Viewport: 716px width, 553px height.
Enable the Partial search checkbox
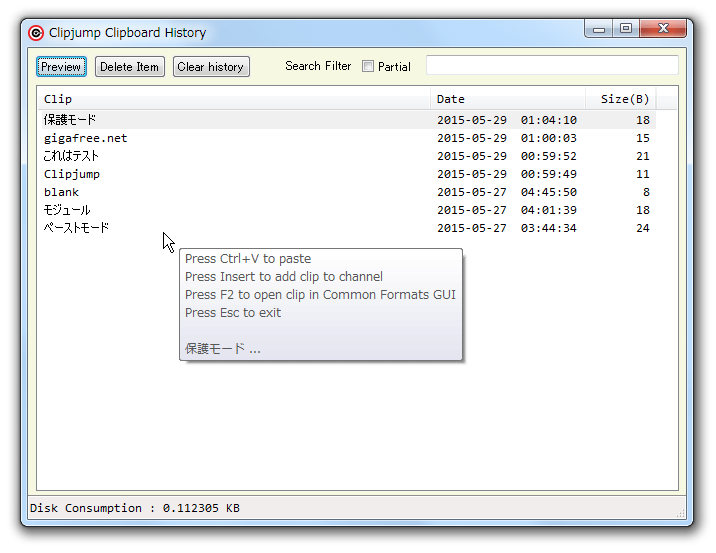point(368,66)
